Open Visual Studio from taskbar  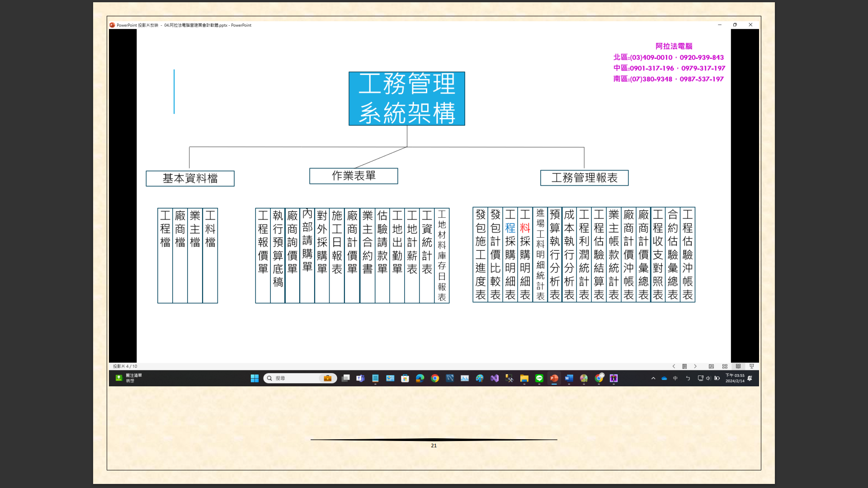tap(495, 378)
